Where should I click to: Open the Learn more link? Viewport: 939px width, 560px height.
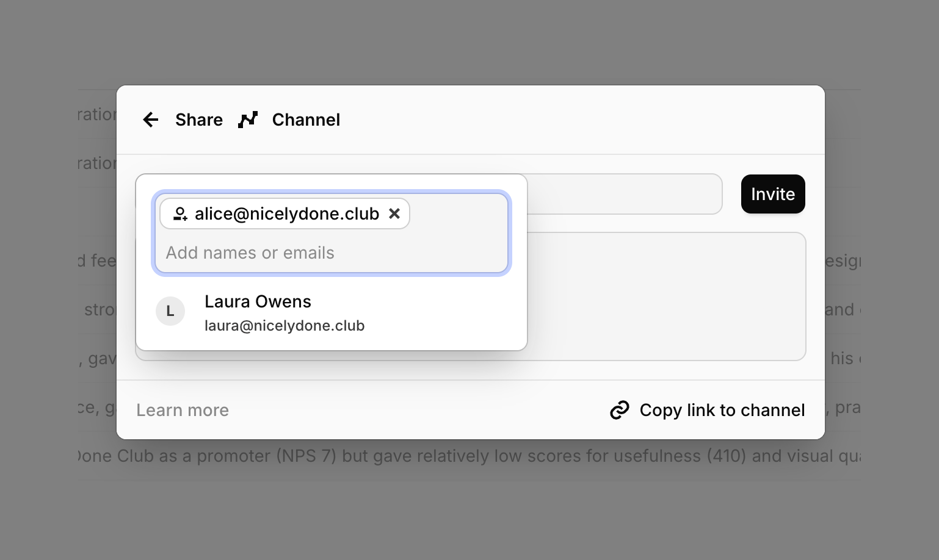pos(183,410)
